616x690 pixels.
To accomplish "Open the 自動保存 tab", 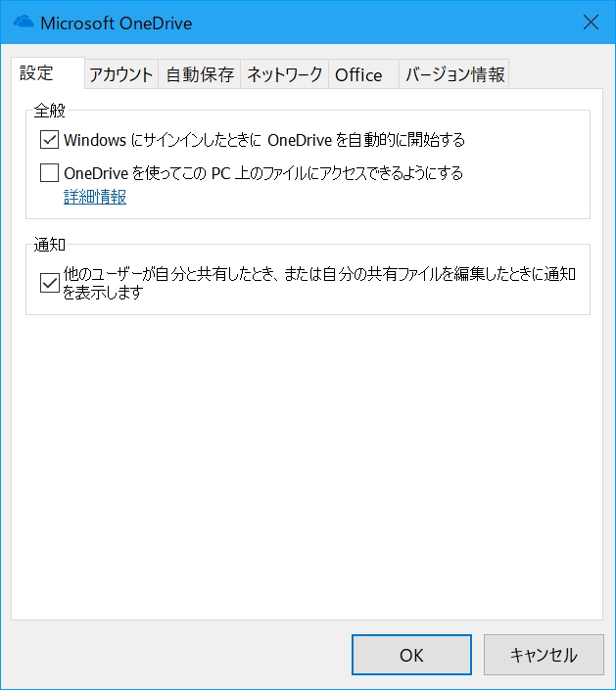I will (200, 74).
